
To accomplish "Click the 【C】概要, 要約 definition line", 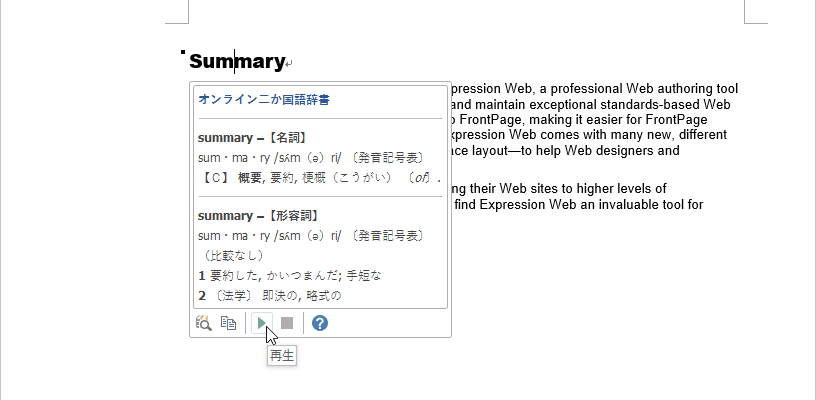I will click(300, 178).
